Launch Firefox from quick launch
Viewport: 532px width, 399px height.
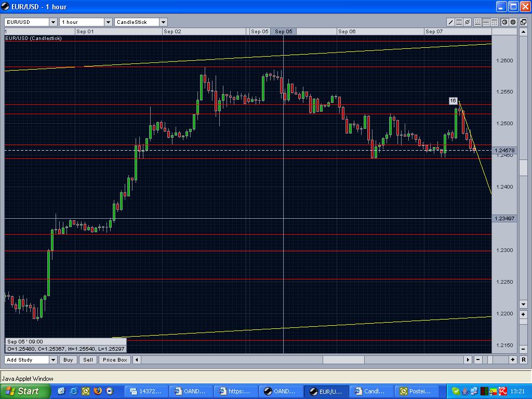point(98,391)
